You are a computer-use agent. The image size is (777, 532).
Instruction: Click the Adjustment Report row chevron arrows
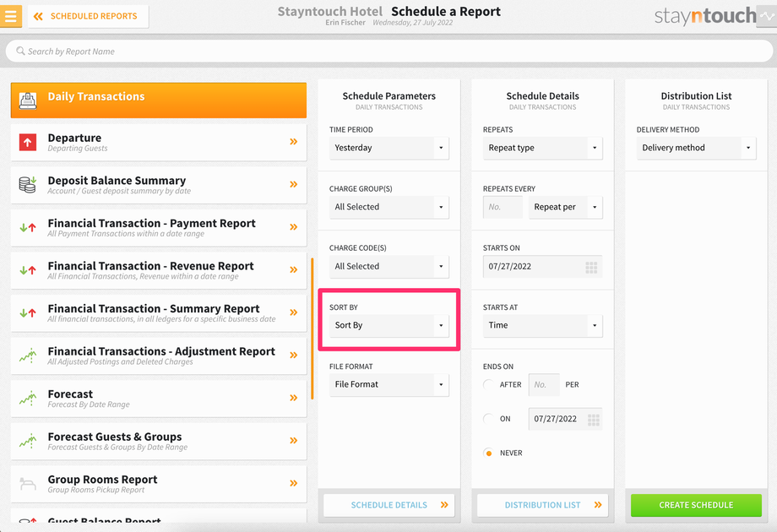coord(293,355)
